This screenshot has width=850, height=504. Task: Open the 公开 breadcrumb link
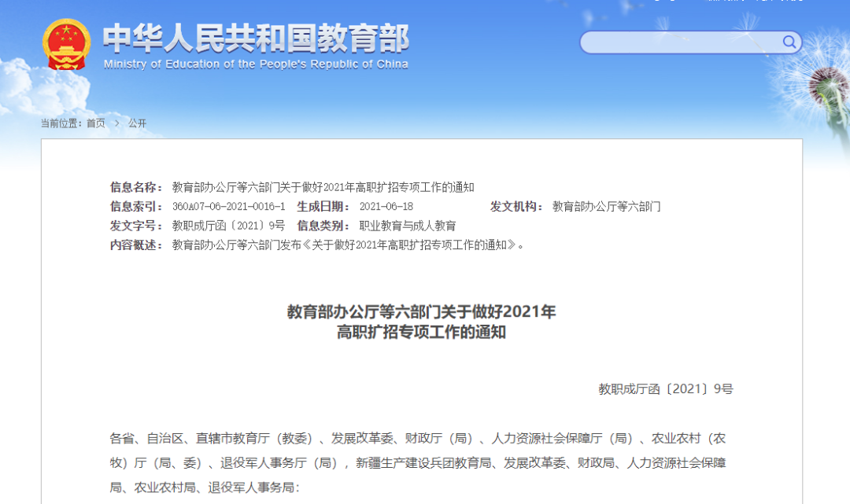(x=138, y=123)
